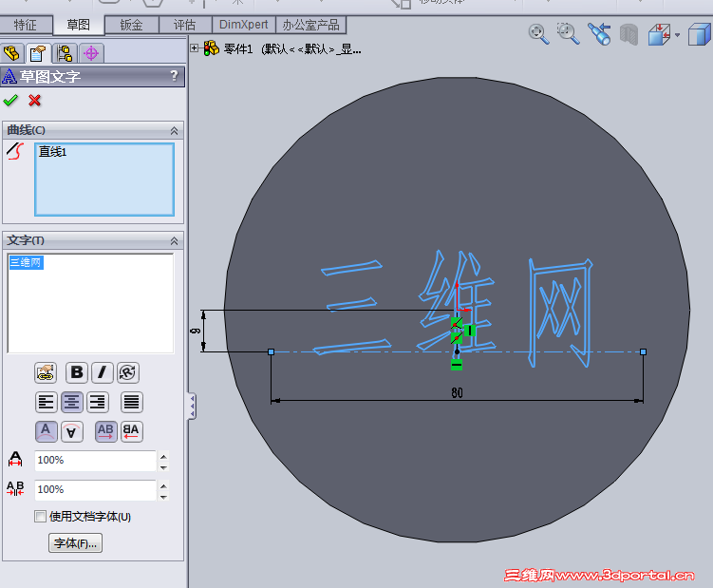The image size is (713, 588).
Task: Click the Link to Property button
Action: tap(46, 372)
